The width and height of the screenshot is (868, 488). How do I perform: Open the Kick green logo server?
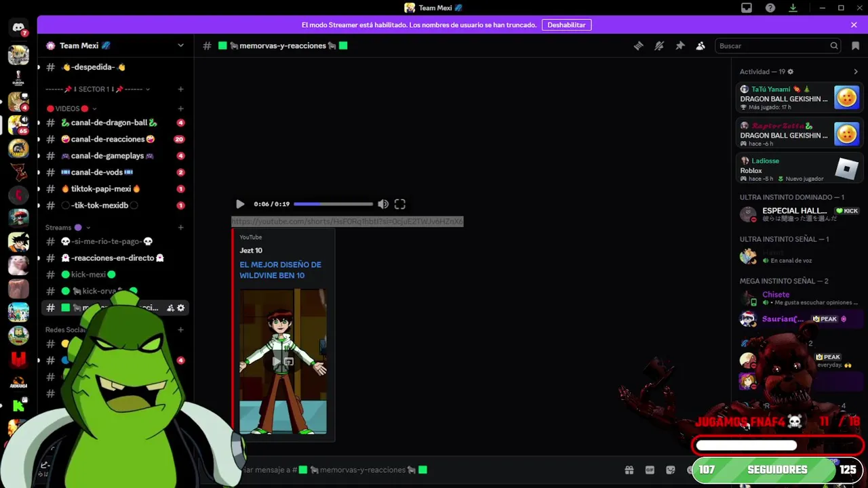click(x=18, y=406)
